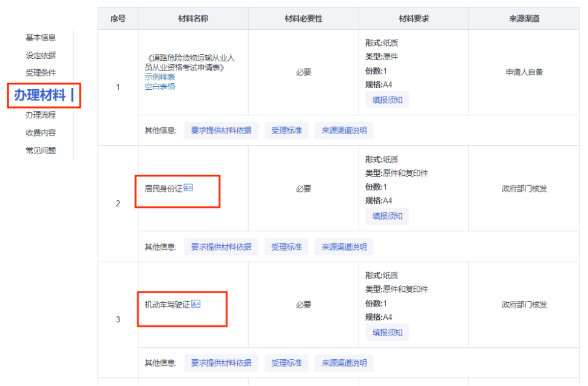Go to the 设定依据 section
Screen dimensions: 588x386
(41, 55)
